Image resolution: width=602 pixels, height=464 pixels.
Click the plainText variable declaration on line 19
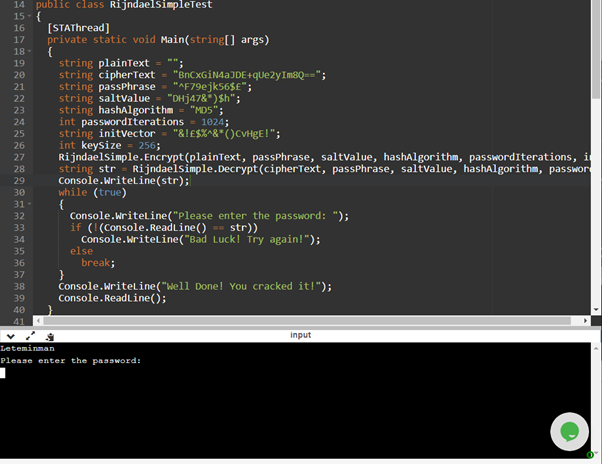(121, 63)
